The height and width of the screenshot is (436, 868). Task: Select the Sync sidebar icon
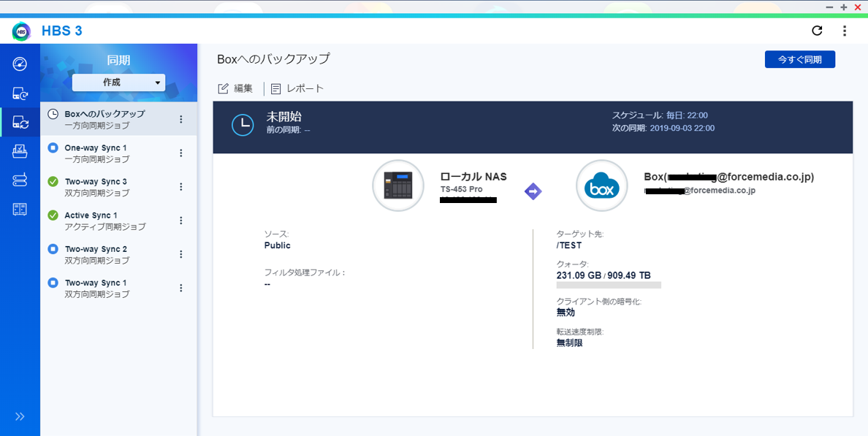pos(20,122)
